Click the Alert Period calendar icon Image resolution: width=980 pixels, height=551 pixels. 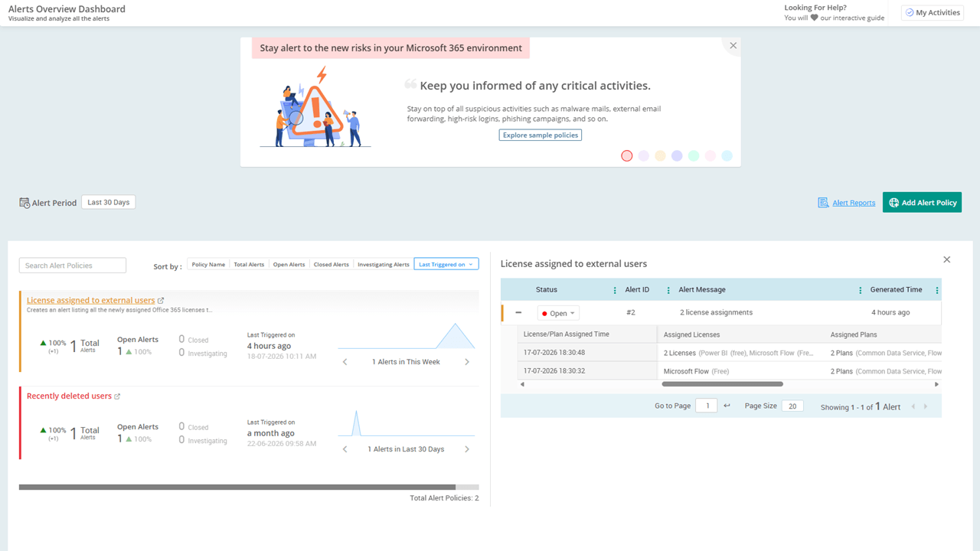(24, 203)
